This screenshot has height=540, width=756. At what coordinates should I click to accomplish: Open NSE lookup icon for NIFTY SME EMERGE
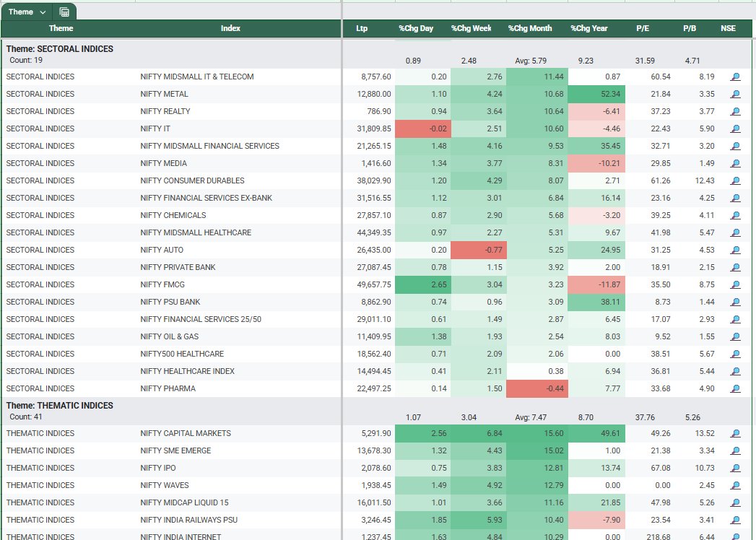click(x=735, y=450)
